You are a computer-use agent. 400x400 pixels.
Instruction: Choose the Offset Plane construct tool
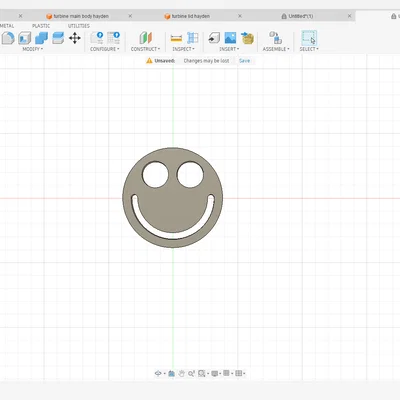(x=146, y=38)
